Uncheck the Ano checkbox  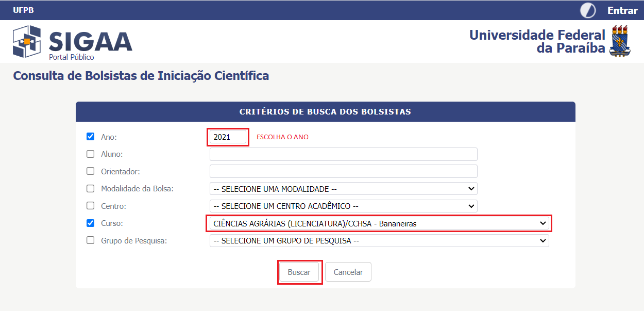[x=91, y=137]
